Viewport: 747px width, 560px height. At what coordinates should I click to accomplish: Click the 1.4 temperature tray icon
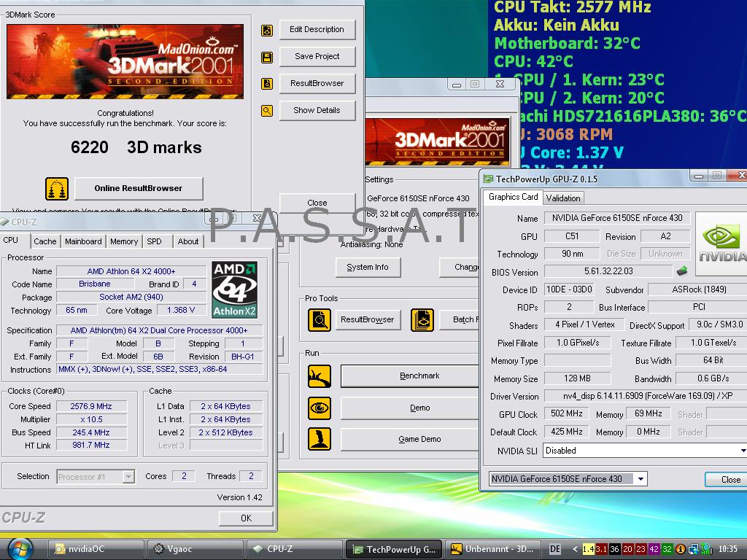pyautogui.click(x=589, y=549)
